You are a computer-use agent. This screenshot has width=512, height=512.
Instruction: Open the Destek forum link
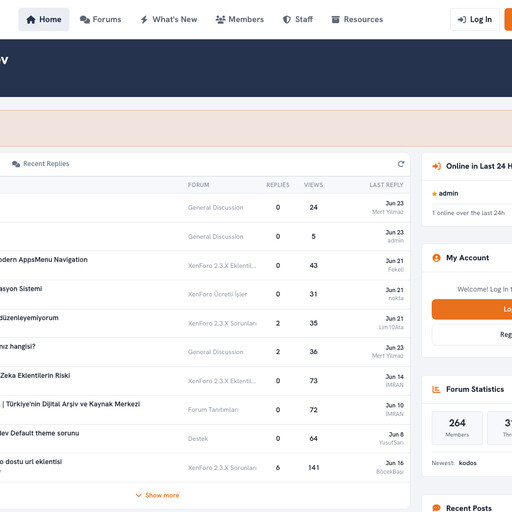[x=198, y=439]
